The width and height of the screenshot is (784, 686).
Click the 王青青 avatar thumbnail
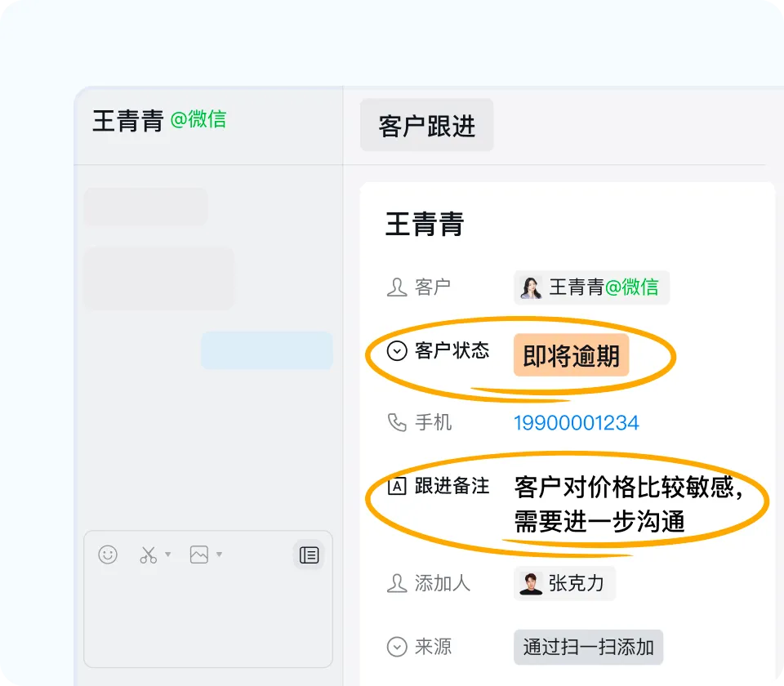[532, 287]
